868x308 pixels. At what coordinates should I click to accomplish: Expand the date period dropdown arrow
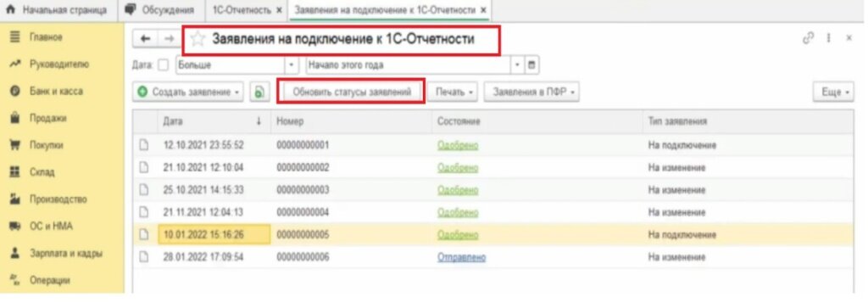coord(518,65)
